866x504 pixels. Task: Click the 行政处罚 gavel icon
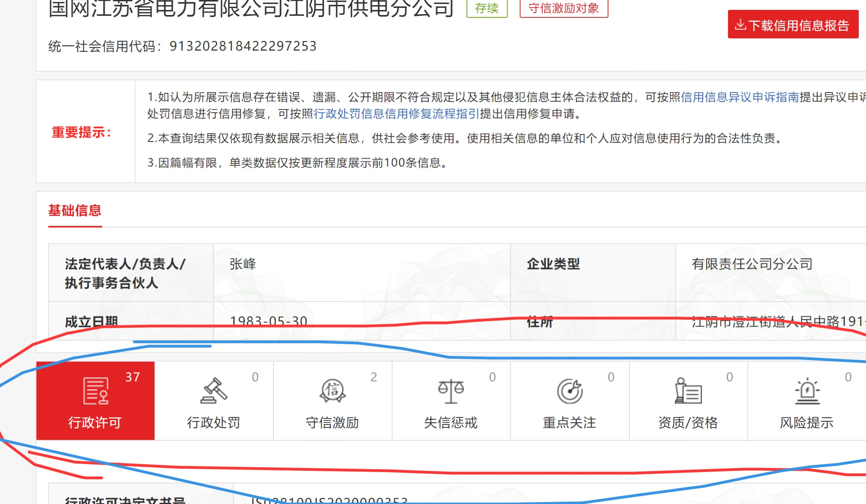[x=214, y=391]
